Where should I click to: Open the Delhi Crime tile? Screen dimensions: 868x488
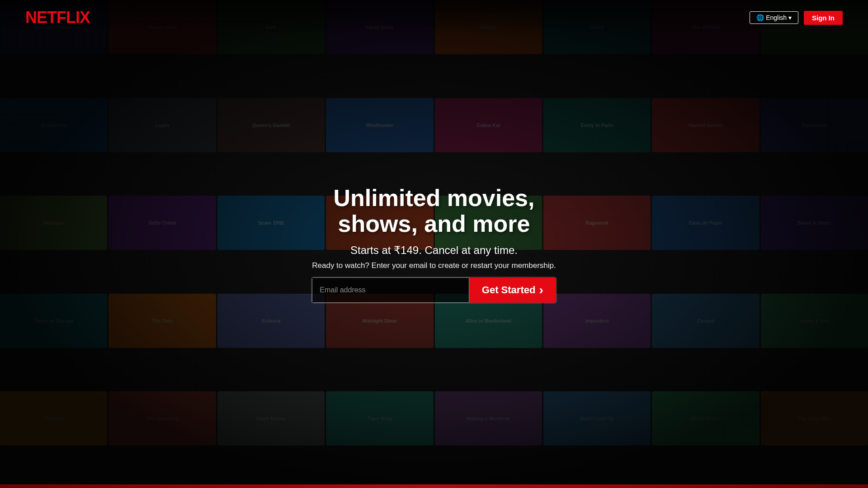pyautogui.click(x=162, y=223)
